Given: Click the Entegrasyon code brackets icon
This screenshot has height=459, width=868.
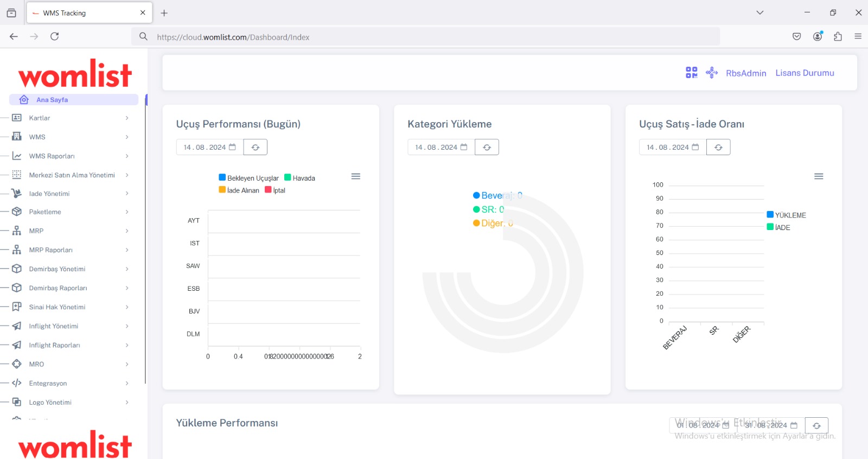Looking at the screenshot, I should [x=17, y=383].
